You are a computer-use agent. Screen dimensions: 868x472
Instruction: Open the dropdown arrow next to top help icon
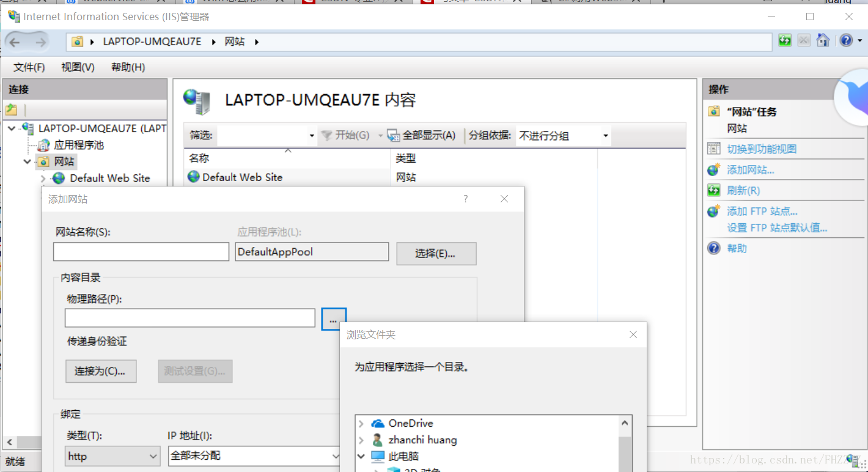click(x=859, y=41)
